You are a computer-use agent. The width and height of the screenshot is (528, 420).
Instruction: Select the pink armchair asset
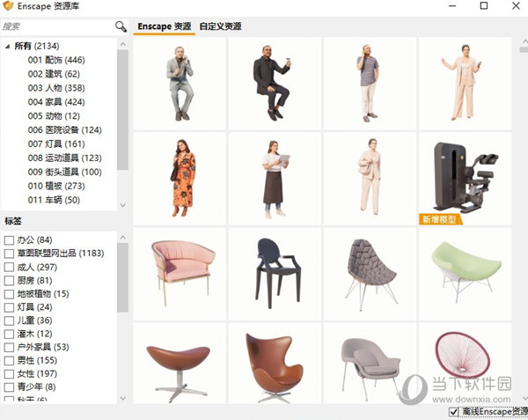[180, 274]
